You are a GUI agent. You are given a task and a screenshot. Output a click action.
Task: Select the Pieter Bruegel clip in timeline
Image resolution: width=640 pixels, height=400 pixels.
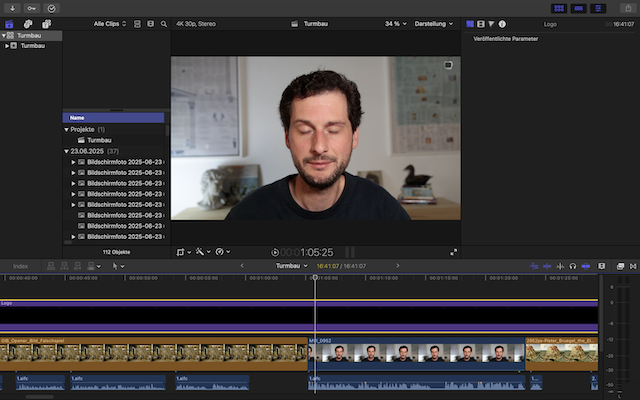562,353
